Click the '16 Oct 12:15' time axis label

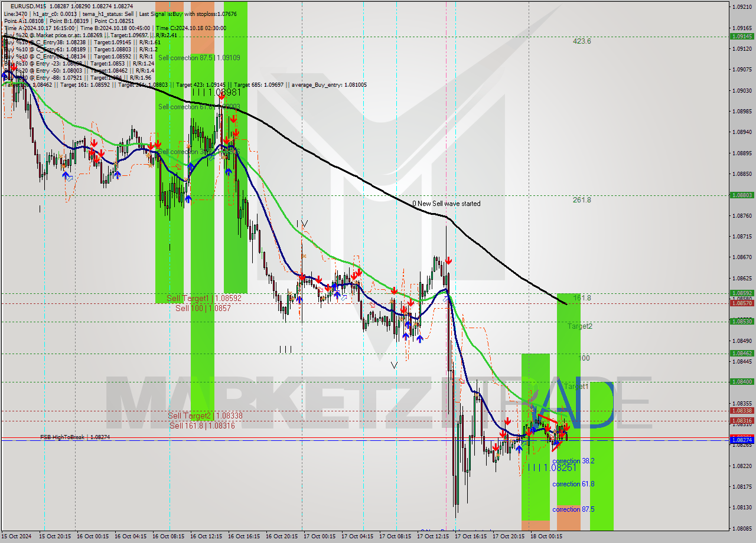pos(207,537)
